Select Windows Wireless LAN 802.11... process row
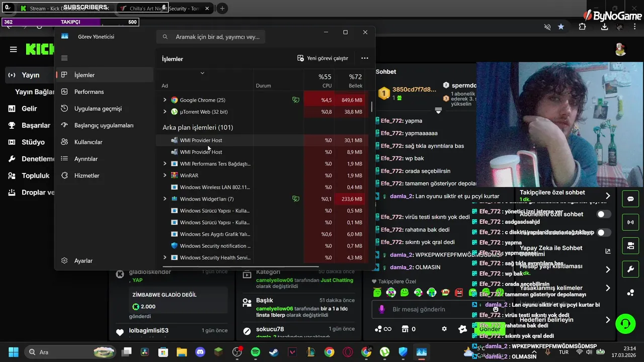Screen dimensions: 644x362 (x=262, y=187)
